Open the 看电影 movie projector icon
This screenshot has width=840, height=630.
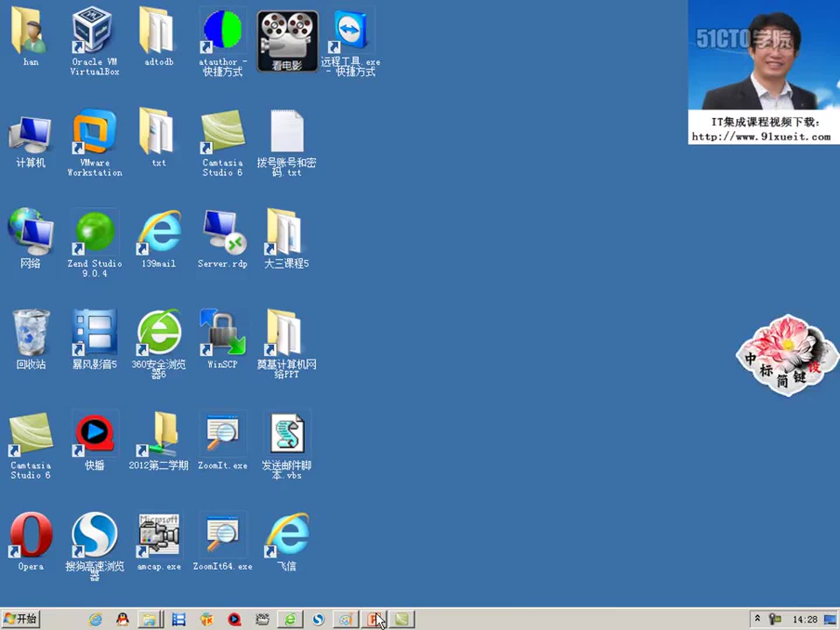tap(287, 41)
